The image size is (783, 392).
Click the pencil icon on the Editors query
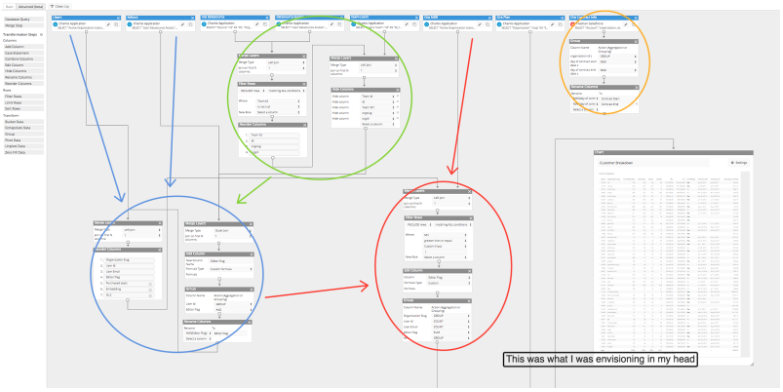click(182, 24)
